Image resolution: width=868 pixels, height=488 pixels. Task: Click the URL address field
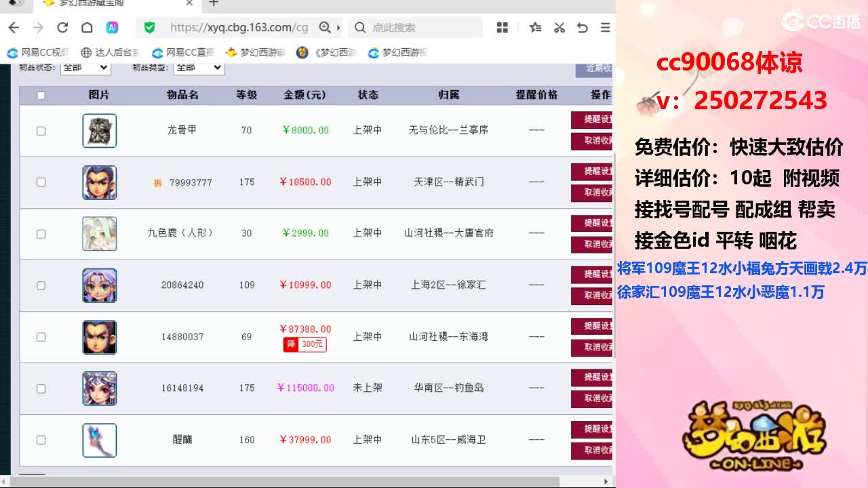pyautogui.click(x=239, y=28)
